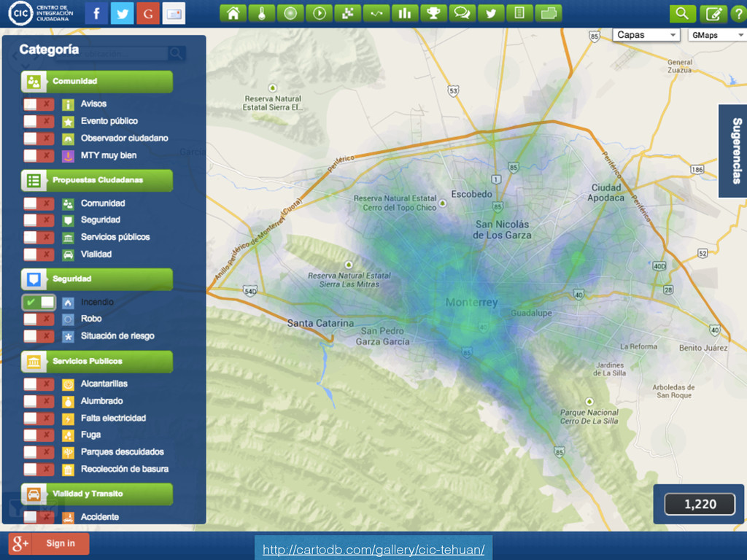Open the email envelope icon
747x560 pixels.
[x=174, y=13]
